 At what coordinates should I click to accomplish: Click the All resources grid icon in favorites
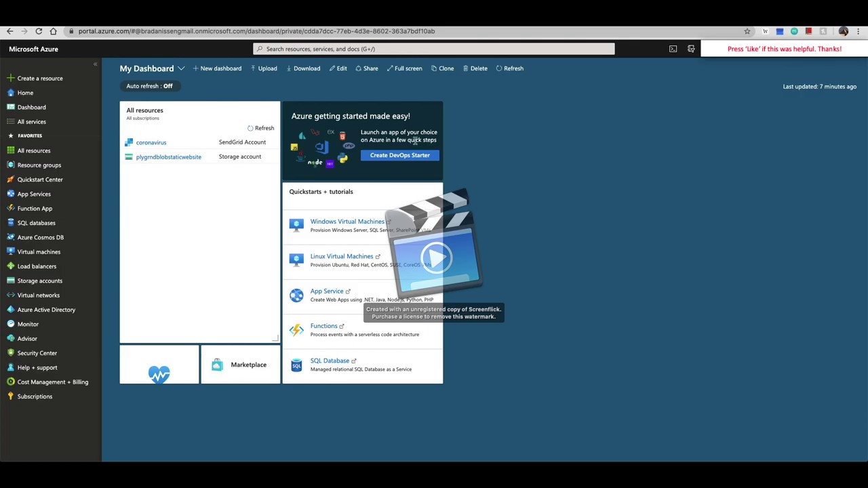pos(10,150)
